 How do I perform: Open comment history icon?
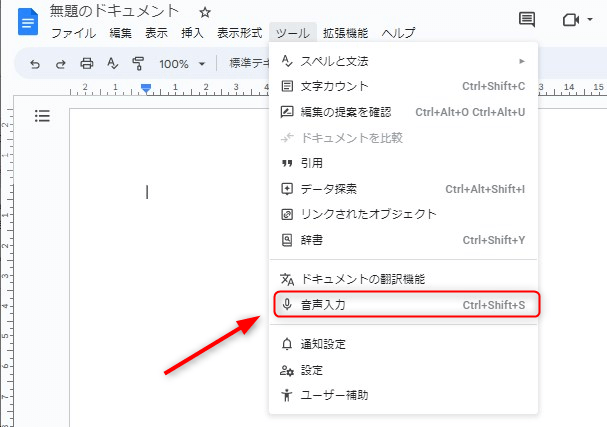click(527, 19)
